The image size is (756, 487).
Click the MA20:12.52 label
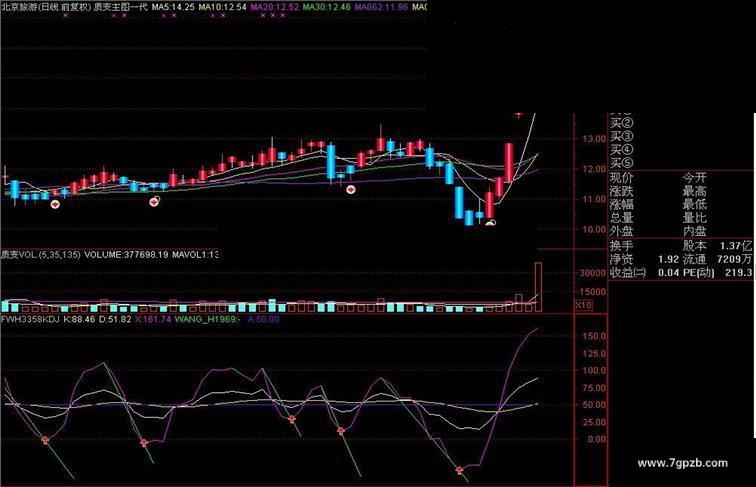274,7
